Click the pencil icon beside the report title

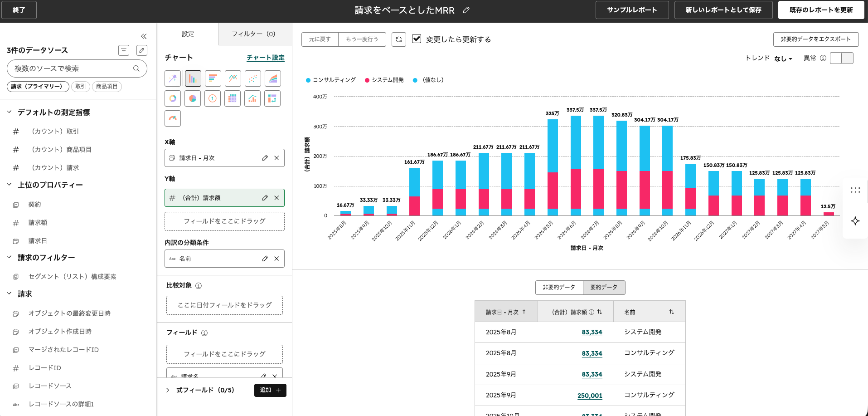click(466, 10)
